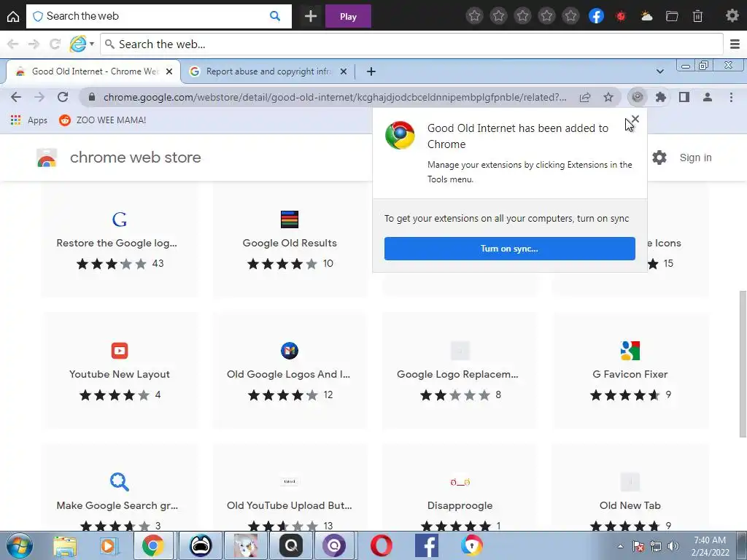This screenshot has height=560, width=747.
Task: Open File Explorer from taskbar
Action: (65, 546)
